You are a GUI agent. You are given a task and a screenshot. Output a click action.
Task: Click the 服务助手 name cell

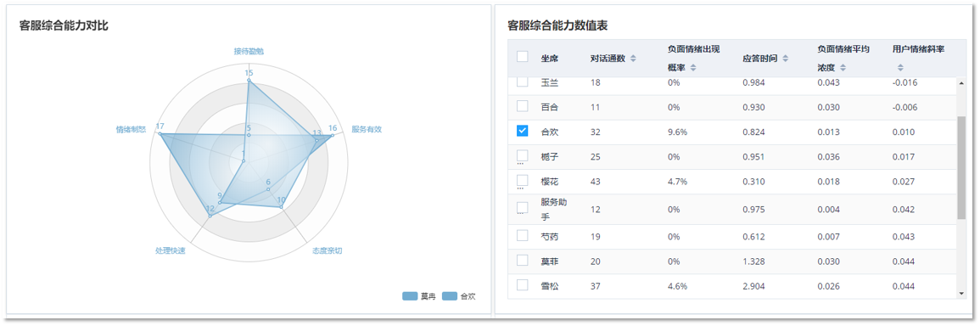(x=554, y=209)
